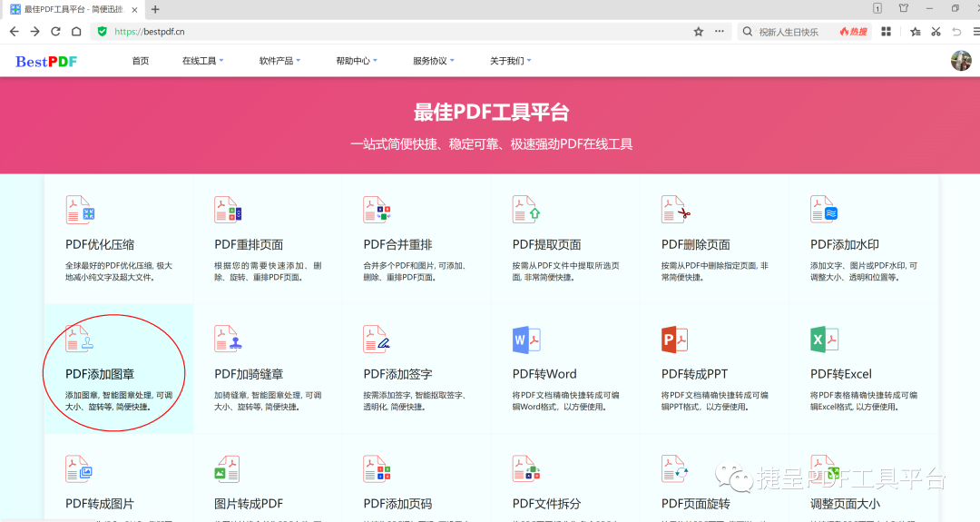Click the PDF转Word title link

pyautogui.click(x=544, y=374)
